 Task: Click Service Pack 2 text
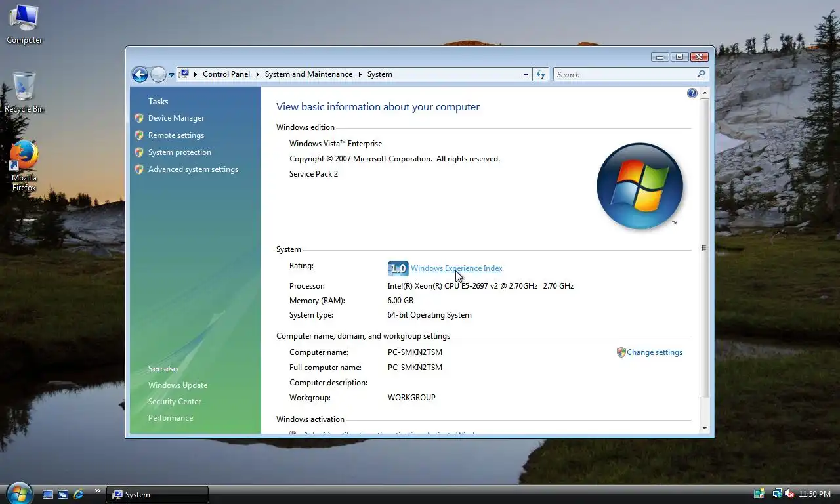coord(314,174)
